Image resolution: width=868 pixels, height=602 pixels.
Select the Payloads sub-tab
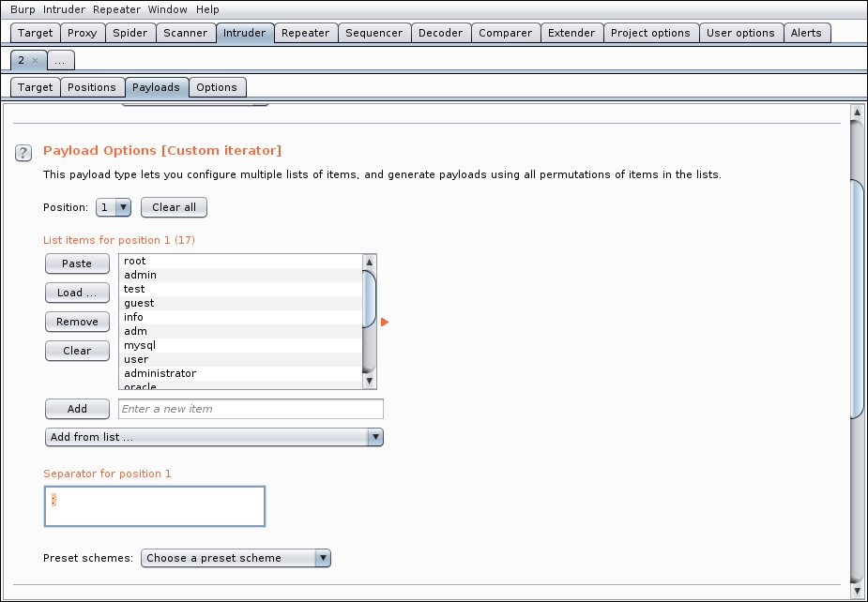(x=157, y=87)
